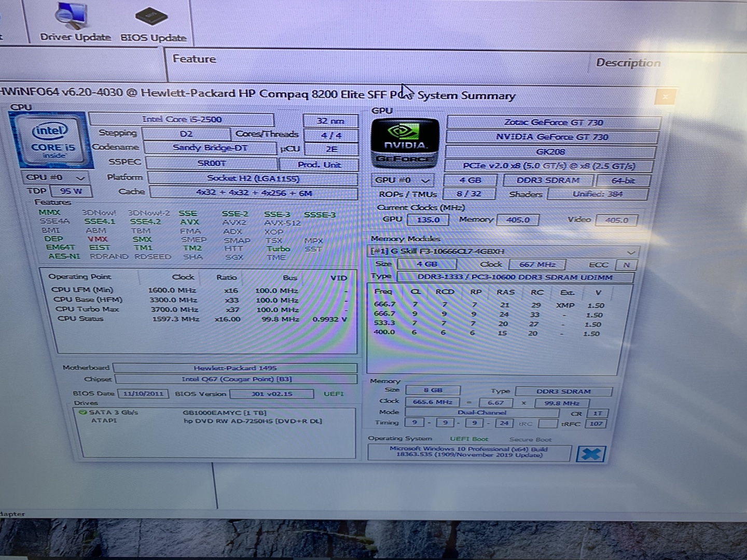747x560 pixels.
Task: Click the ECC value N
Action: tap(626, 265)
